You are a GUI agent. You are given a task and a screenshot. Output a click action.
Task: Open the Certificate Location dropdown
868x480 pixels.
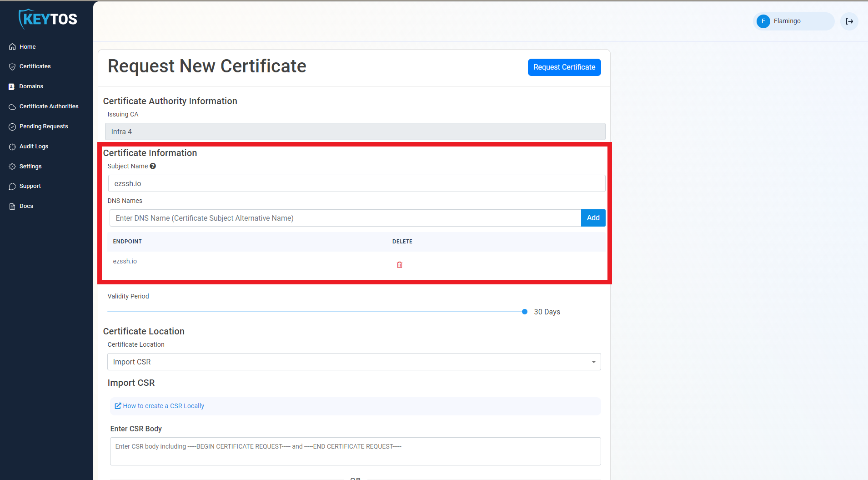354,362
